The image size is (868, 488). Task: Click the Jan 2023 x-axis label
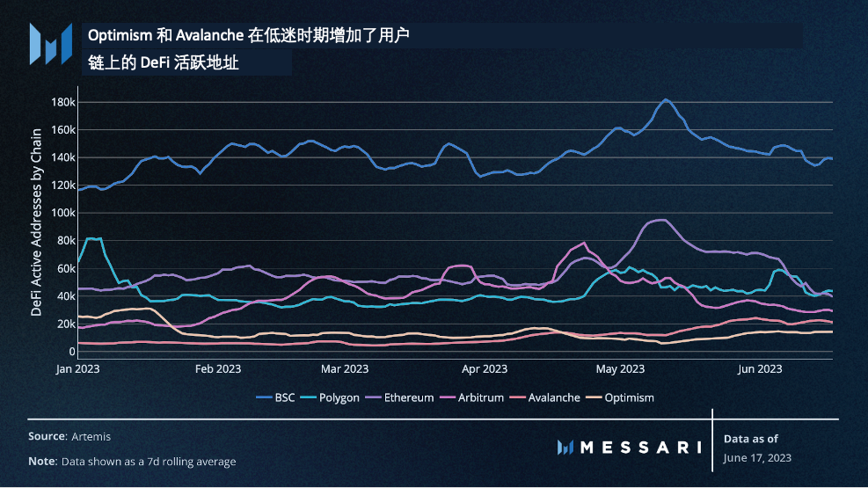click(x=77, y=368)
